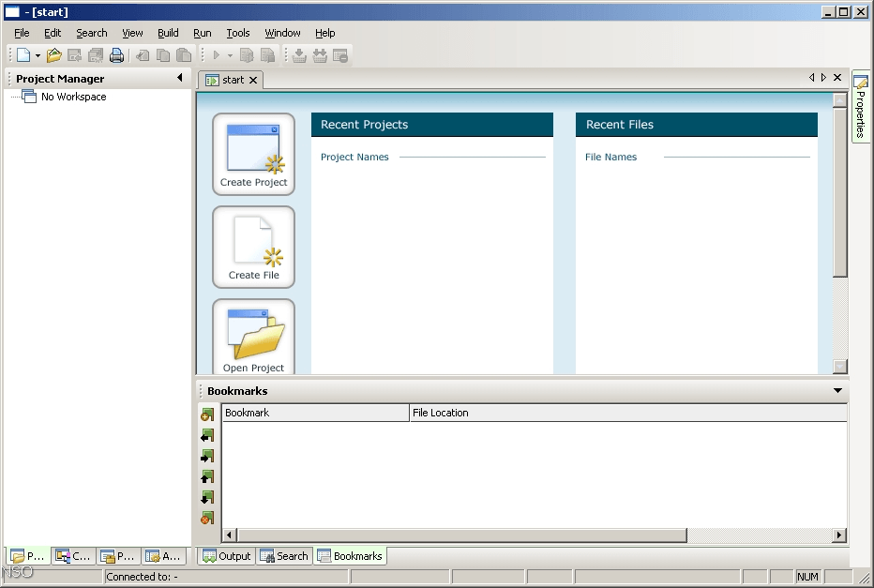Open the Window menu

pyautogui.click(x=282, y=33)
